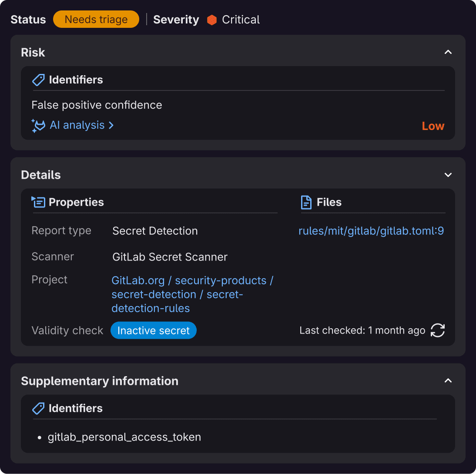Click the Properties heading text
Image resolution: width=476 pixels, height=474 pixels.
coord(76,202)
